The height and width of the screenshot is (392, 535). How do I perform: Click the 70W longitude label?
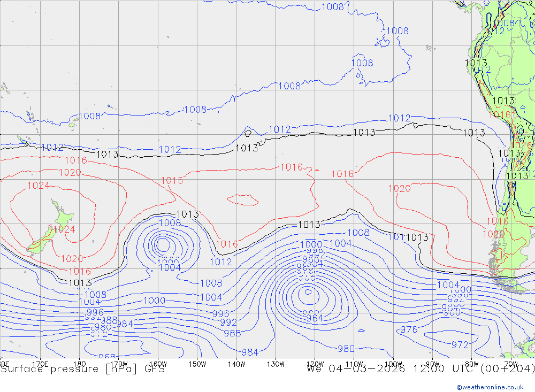[x=511, y=364]
